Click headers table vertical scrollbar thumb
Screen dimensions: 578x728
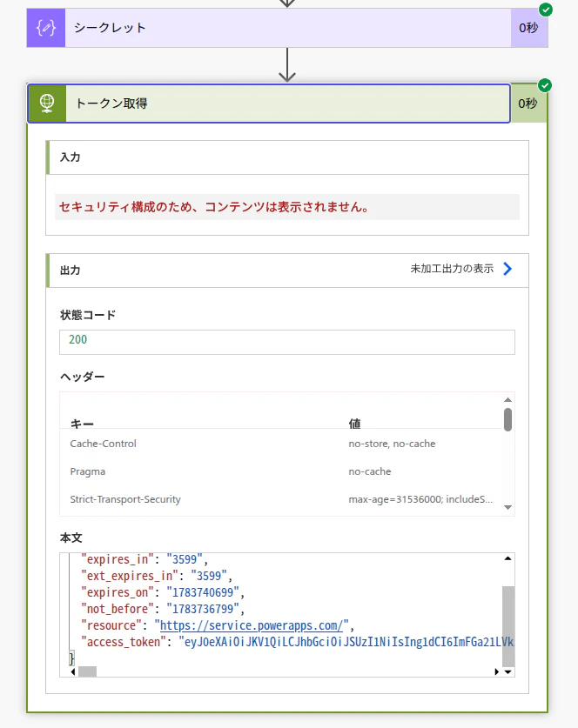507,420
